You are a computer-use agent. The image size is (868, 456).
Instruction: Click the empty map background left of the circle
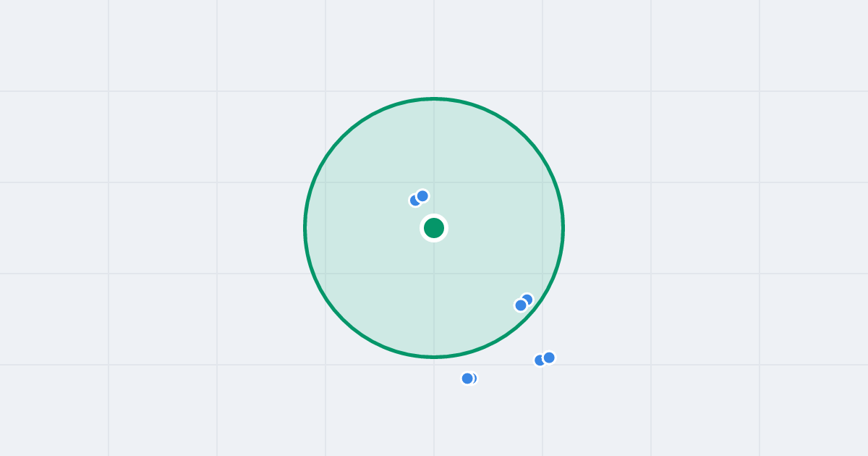(152, 228)
